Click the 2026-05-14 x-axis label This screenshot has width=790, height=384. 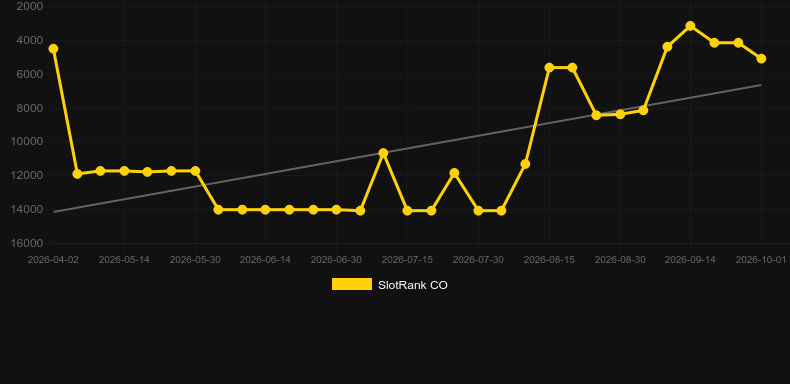point(124,260)
